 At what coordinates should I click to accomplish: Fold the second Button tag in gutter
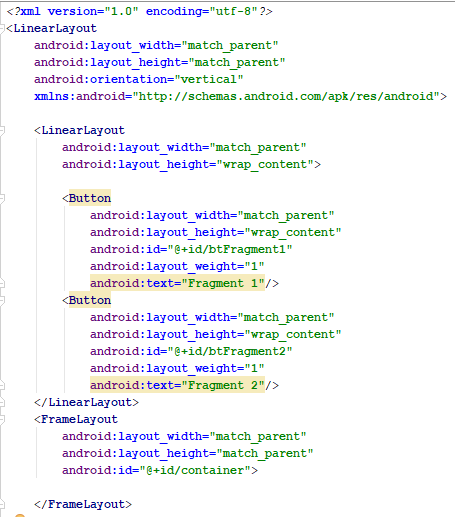(2, 300)
